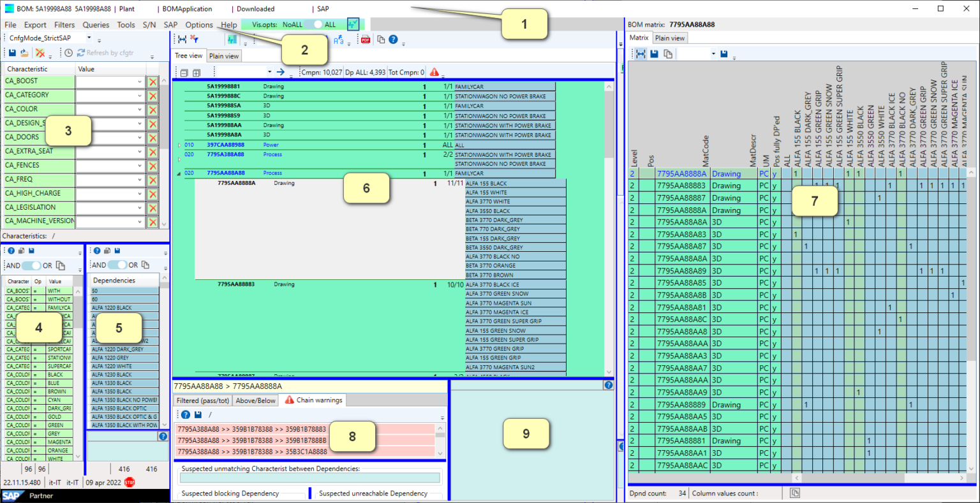The height and width of the screenshot is (503, 980).
Task: Click the tree view vertical scrollbar
Action: 609,228
